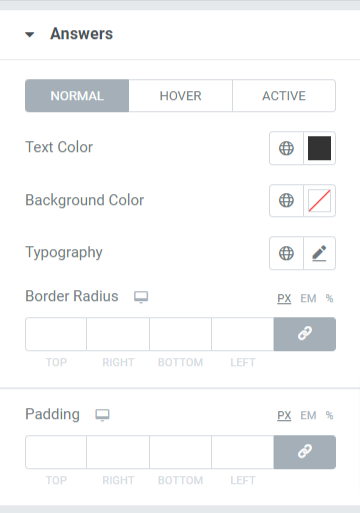
Task: Edit Typography with pencil icon
Action: click(x=319, y=253)
